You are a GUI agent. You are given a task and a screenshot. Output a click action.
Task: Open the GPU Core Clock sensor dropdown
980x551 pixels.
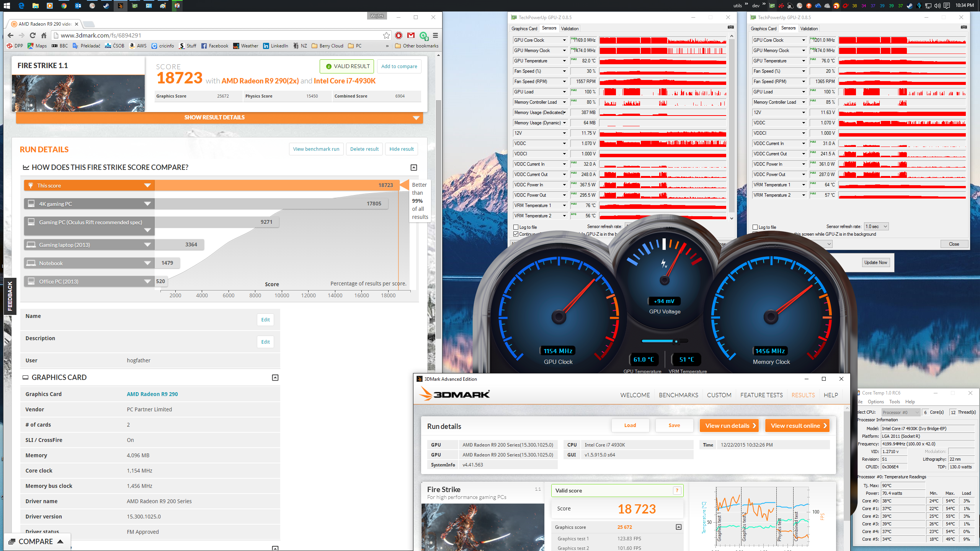(x=564, y=40)
